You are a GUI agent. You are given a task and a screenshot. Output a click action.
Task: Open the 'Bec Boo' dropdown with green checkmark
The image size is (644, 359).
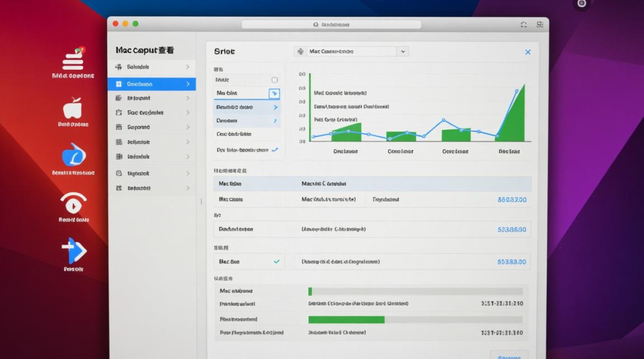(x=249, y=262)
